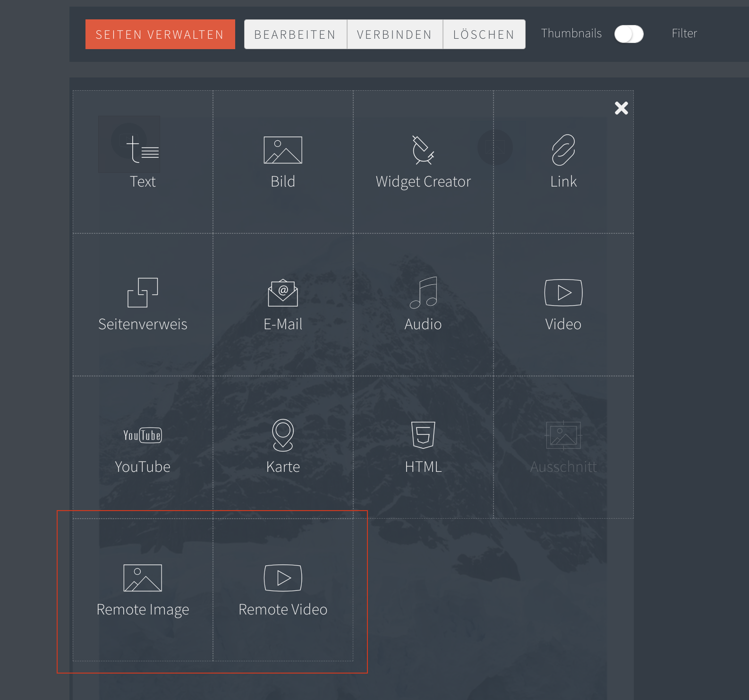Image resolution: width=749 pixels, height=700 pixels.
Task: Toggle the Thumbnails switch
Action: coord(629,34)
